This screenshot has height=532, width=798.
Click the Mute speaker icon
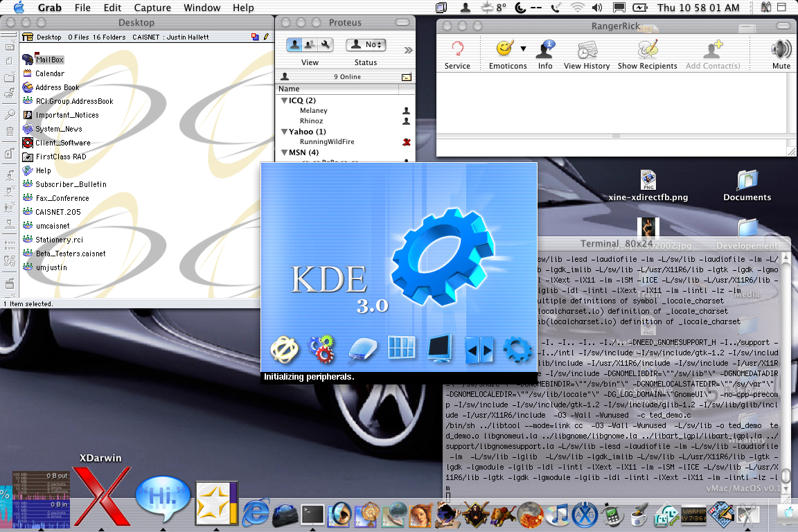(781, 55)
